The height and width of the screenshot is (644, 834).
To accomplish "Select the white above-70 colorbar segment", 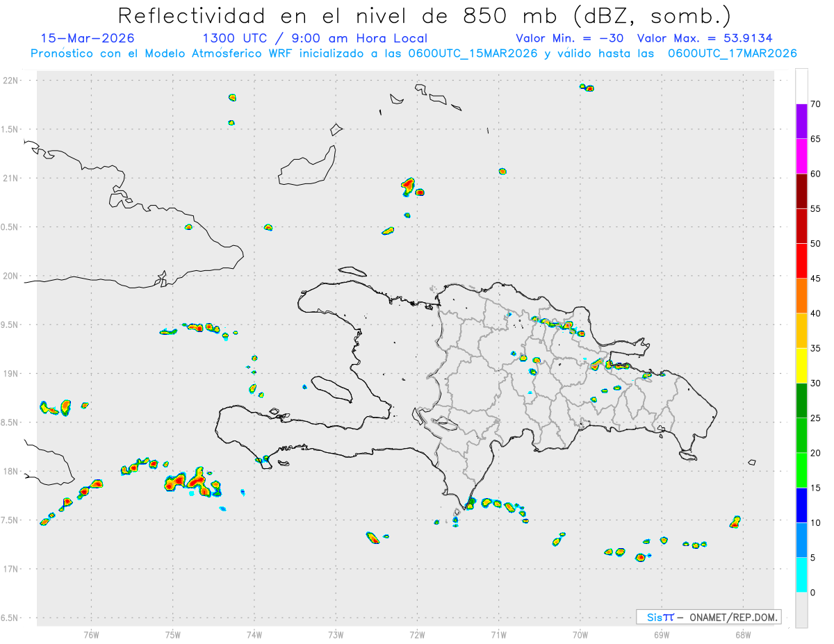I will point(801,86).
